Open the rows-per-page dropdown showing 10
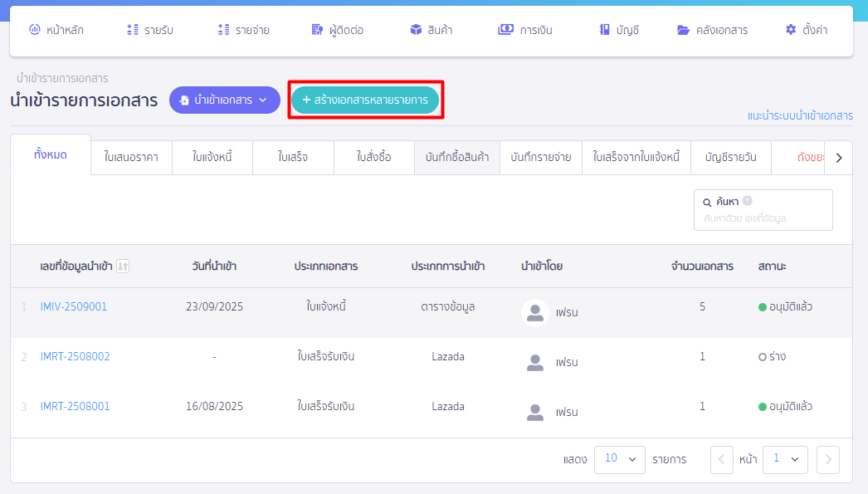This screenshot has height=494, width=868. click(619, 459)
